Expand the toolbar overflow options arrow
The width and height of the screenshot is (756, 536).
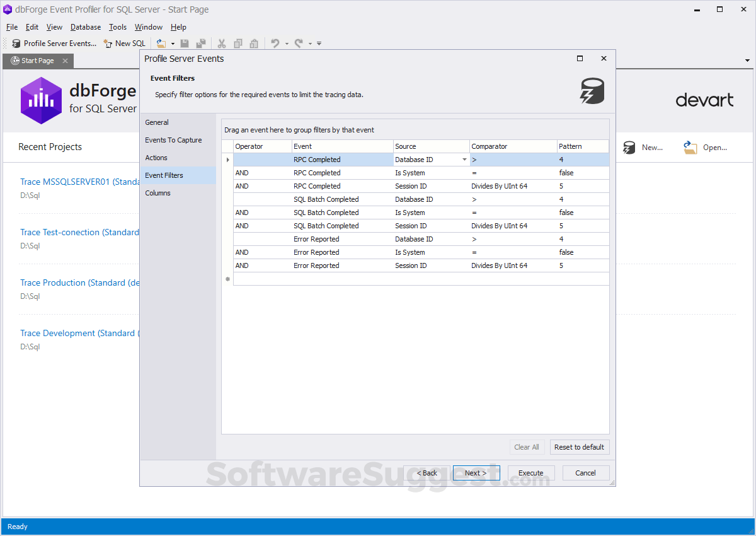click(319, 44)
